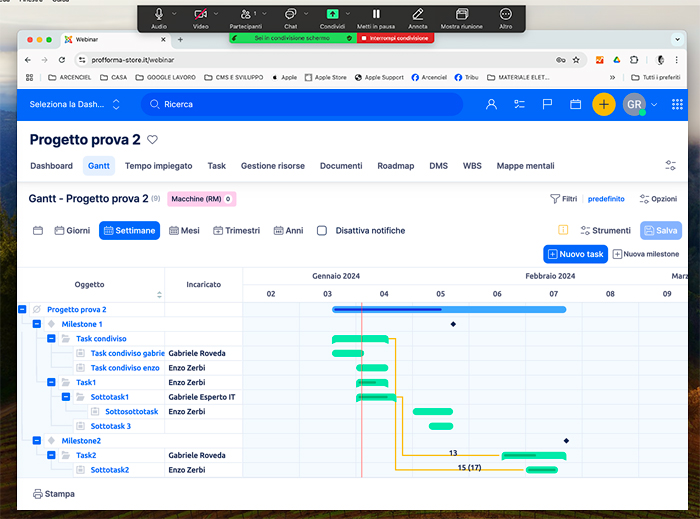Image resolution: width=700 pixels, height=519 pixels.
Task: Switch Gantt view to Anni
Action: click(x=288, y=231)
